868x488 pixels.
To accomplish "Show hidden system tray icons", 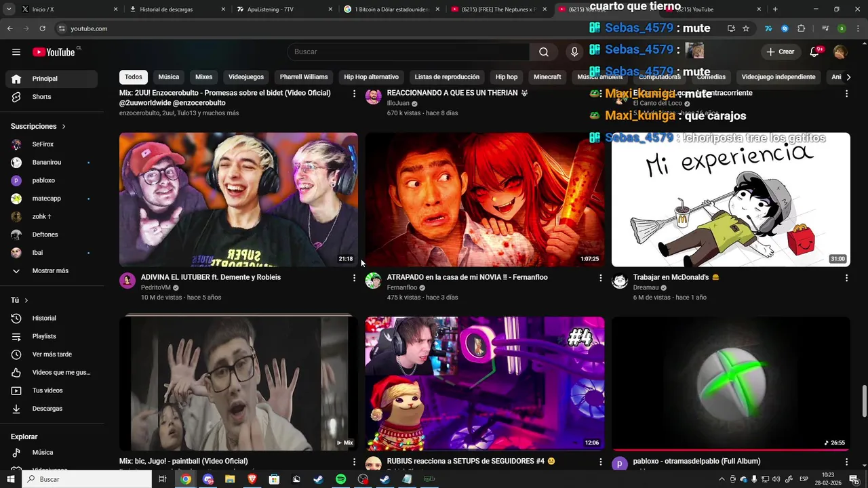I will point(722,479).
